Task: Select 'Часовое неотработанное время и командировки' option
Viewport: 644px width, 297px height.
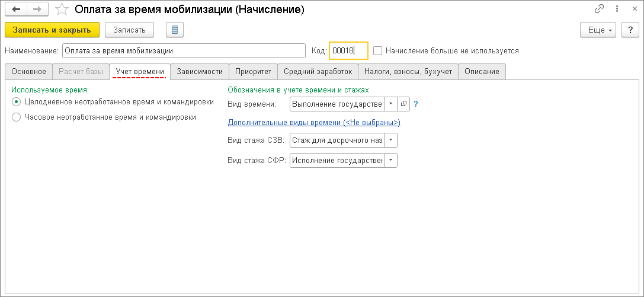Action: pos(17,117)
